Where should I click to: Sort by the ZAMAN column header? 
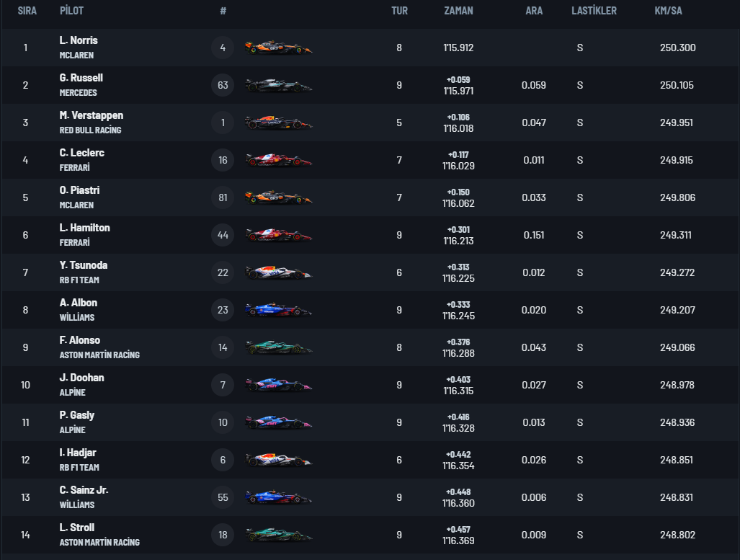(459, 11)
